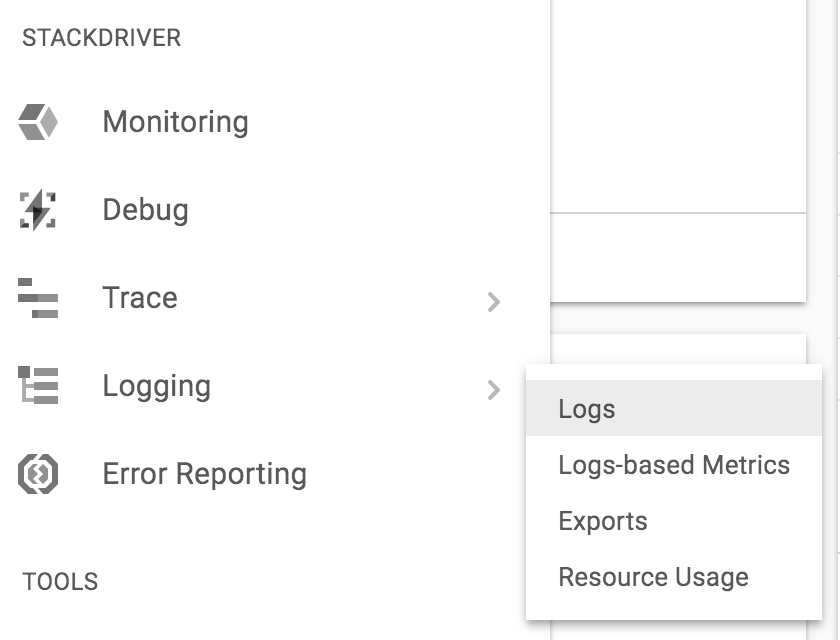Open the Debug text label

click(x=145, y=210)
